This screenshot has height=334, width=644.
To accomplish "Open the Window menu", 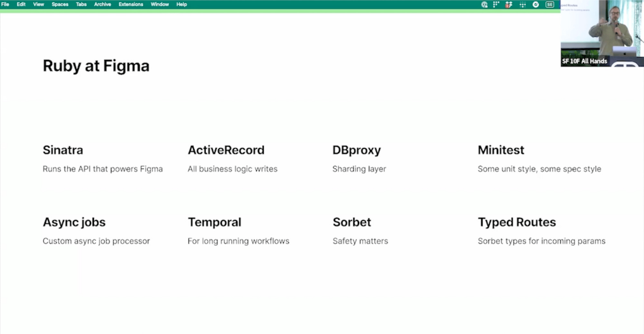I will click(160, 4).
